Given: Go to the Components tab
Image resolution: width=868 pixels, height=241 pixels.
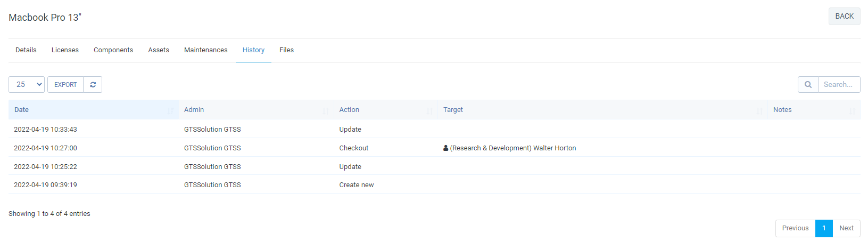Looking at the screenshot, I should [x=113, y=50].
